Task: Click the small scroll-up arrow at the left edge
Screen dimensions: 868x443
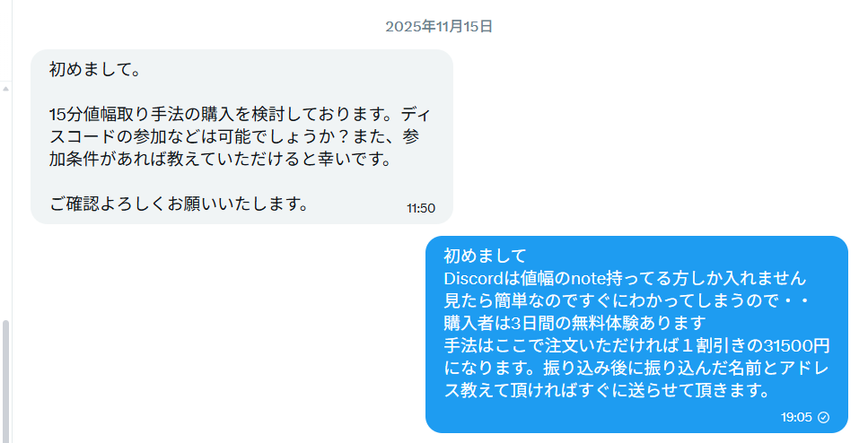Action: coord(5,89)
